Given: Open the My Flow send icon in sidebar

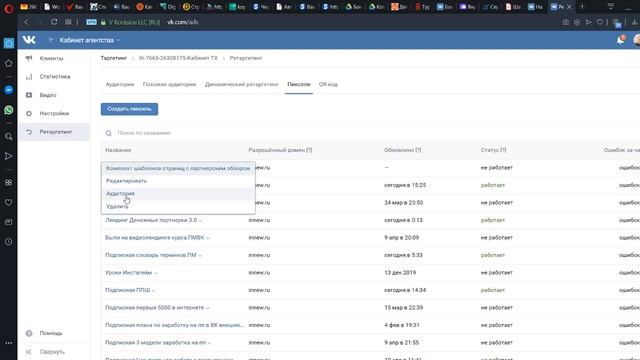Looking at the screenshot, I should tap(9, 156).
